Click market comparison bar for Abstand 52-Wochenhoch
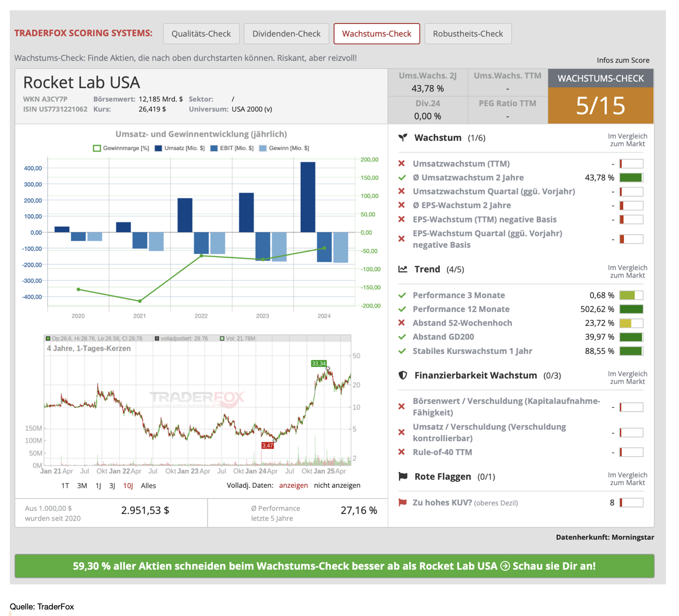Screen dimensions: 679x616 pyautogui.click(x=631, y=323)
